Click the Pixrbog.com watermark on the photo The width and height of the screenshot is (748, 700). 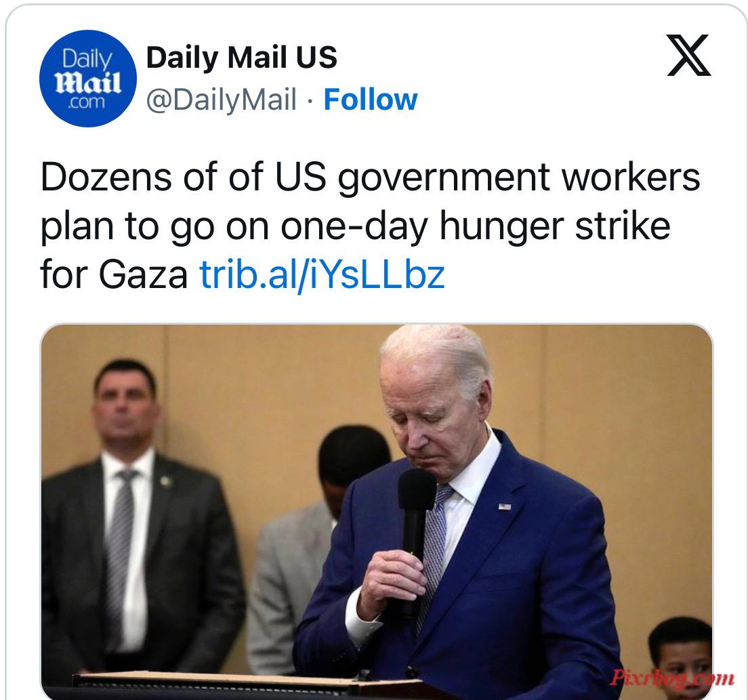[671, 678]
